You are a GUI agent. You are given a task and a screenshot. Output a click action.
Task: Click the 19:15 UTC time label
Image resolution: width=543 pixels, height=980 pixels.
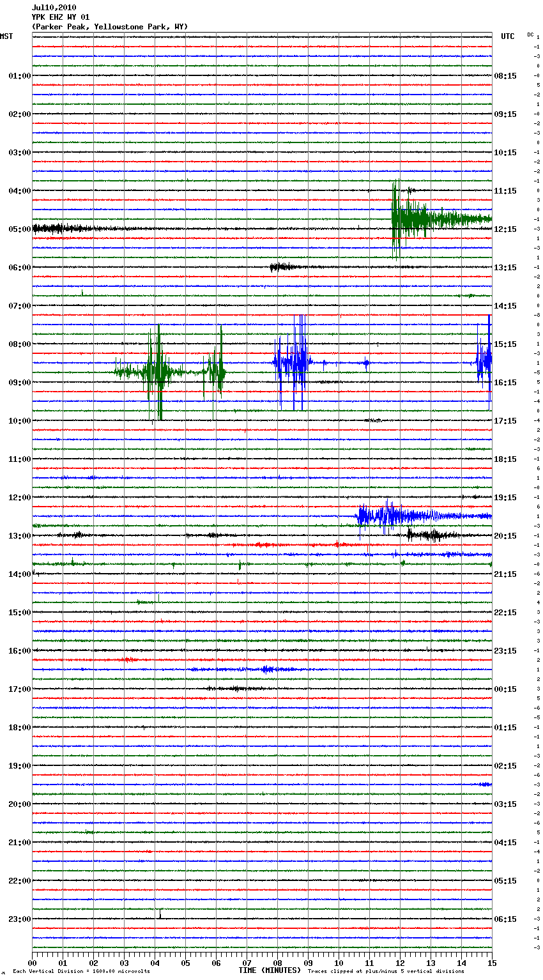[x=505, y=498]
